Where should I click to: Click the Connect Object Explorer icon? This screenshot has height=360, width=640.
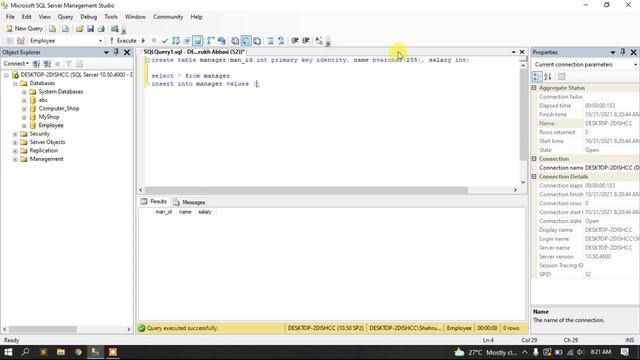click(36, 64)
